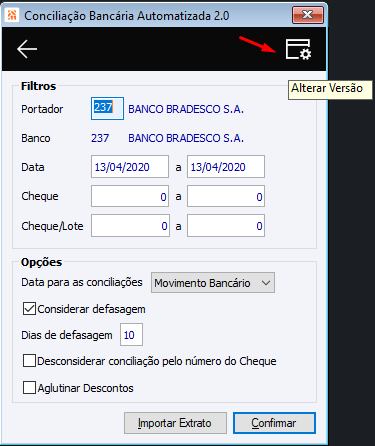This screenshot has height=446, width=375.
Task: Click the Dias de defasagem label
Action: point(67,335)
